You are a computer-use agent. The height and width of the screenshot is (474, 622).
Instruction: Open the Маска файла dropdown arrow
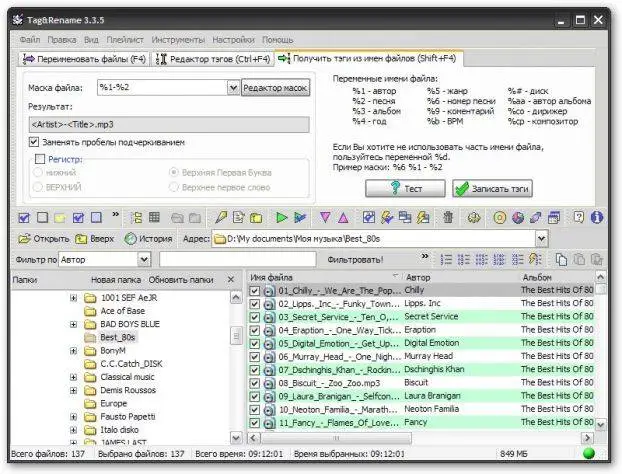[x=233, y=88]
